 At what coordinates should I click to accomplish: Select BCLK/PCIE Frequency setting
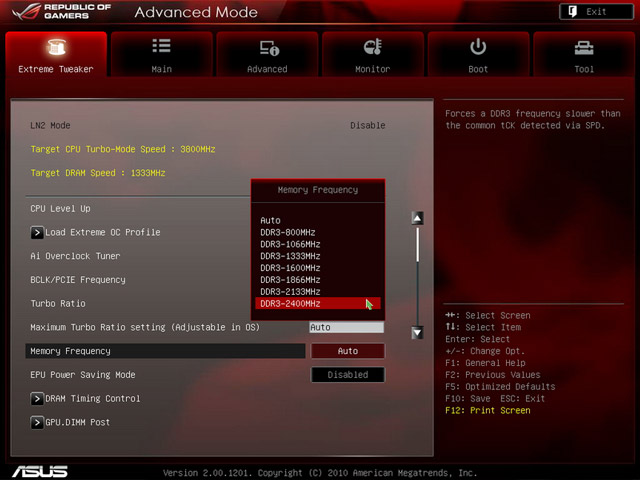click(78, 280)
